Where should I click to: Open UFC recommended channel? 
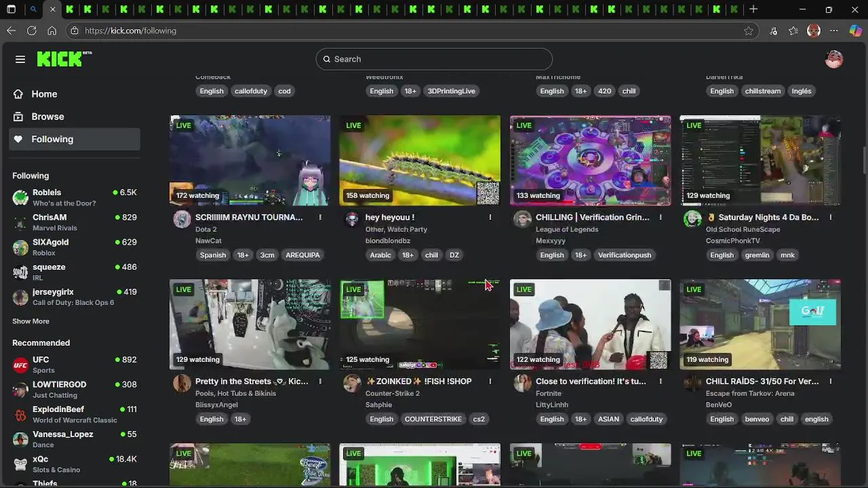(75, 365)
